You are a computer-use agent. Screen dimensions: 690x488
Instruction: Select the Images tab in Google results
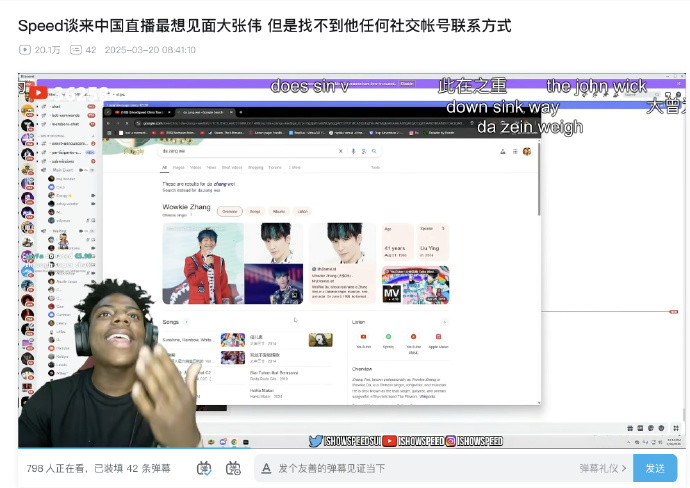pos(178,167)
